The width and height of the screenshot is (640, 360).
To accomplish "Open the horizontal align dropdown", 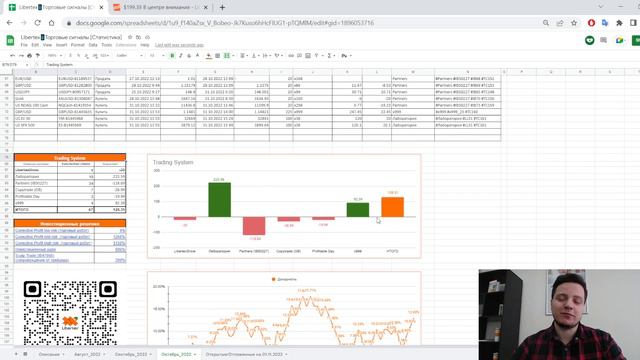I will [244, 56].
